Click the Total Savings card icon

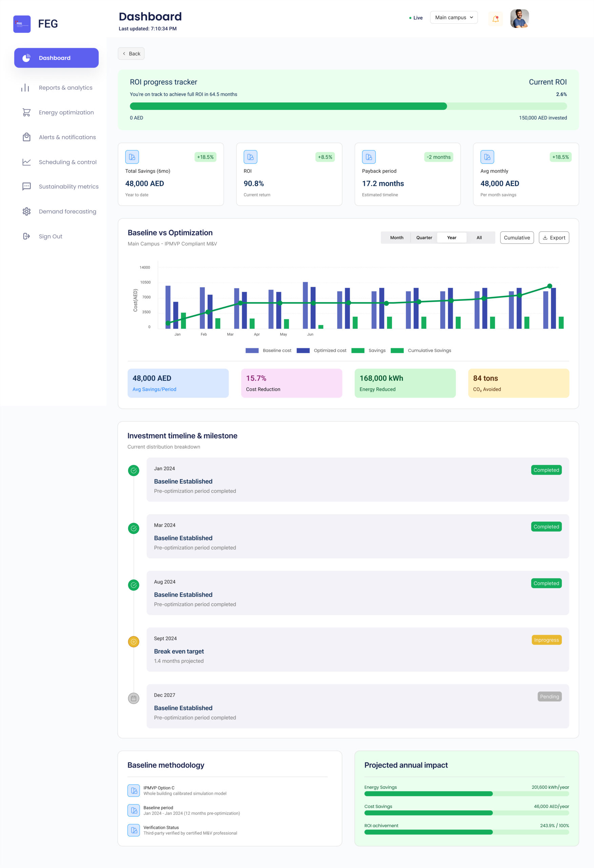click(x=132, y=157)
